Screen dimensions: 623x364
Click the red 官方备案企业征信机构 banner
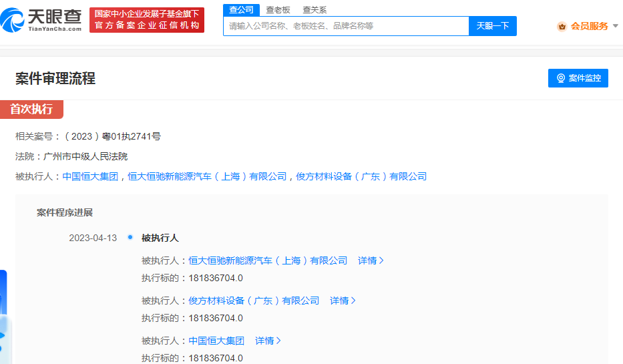[x=147, y=20]
